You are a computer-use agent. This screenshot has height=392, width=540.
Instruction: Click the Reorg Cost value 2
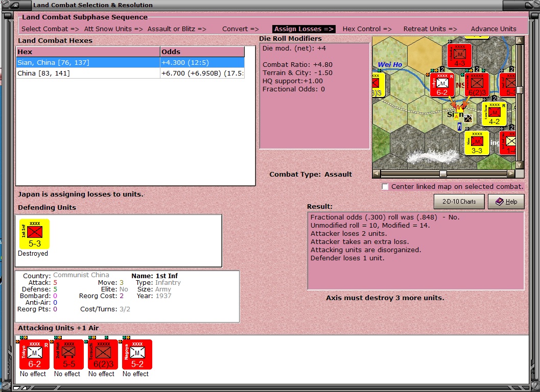(122, 296)
